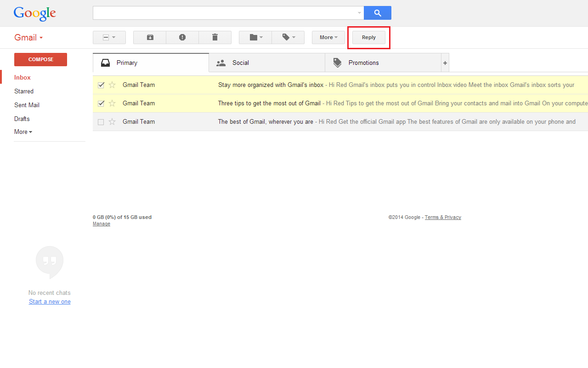Screen dimensions: 588x368
Task: Open the More actions toolbar dropdown
Action: pyautogui.click(x=328, y=37)
